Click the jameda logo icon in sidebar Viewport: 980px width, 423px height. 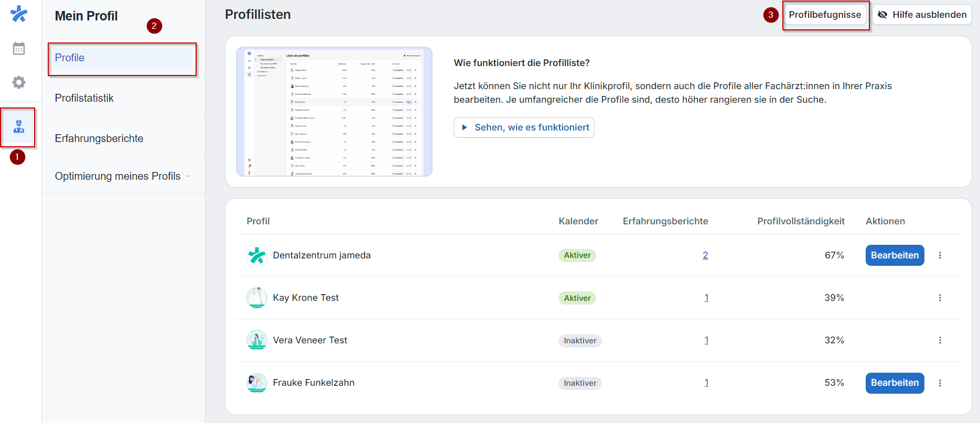click(19, 14)
